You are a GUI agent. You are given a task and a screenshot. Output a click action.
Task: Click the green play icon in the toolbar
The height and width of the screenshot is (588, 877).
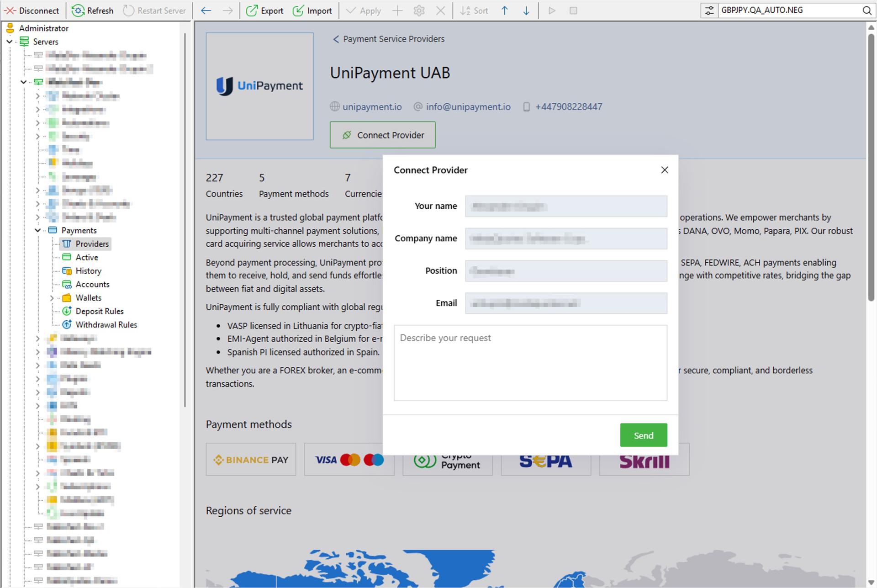pyautogui.click(x=552, y=11)
